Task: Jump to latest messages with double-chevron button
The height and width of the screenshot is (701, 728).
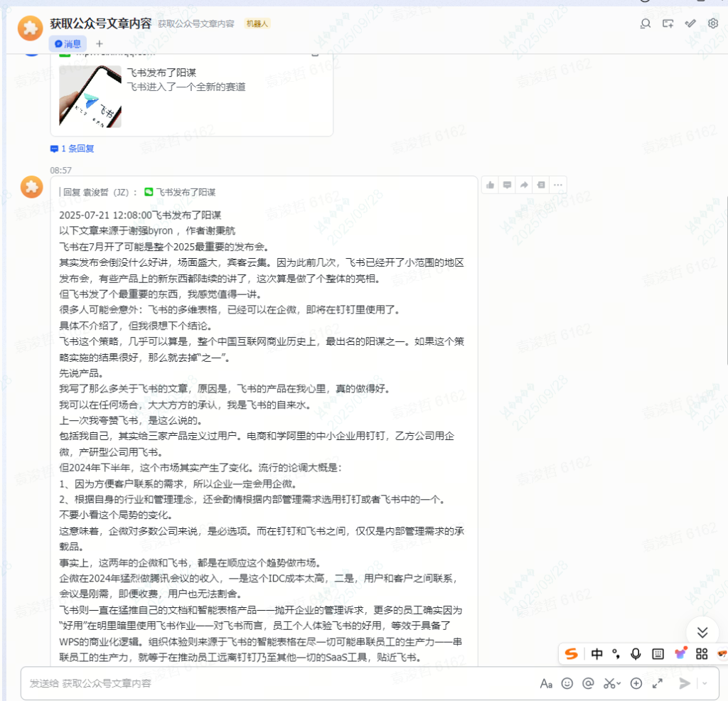Action: (702, 632)
